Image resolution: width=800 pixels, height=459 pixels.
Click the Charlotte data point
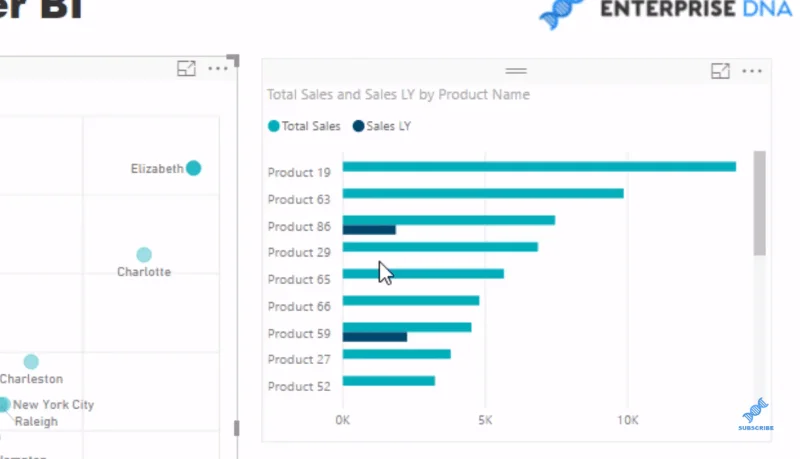(144, 254)
